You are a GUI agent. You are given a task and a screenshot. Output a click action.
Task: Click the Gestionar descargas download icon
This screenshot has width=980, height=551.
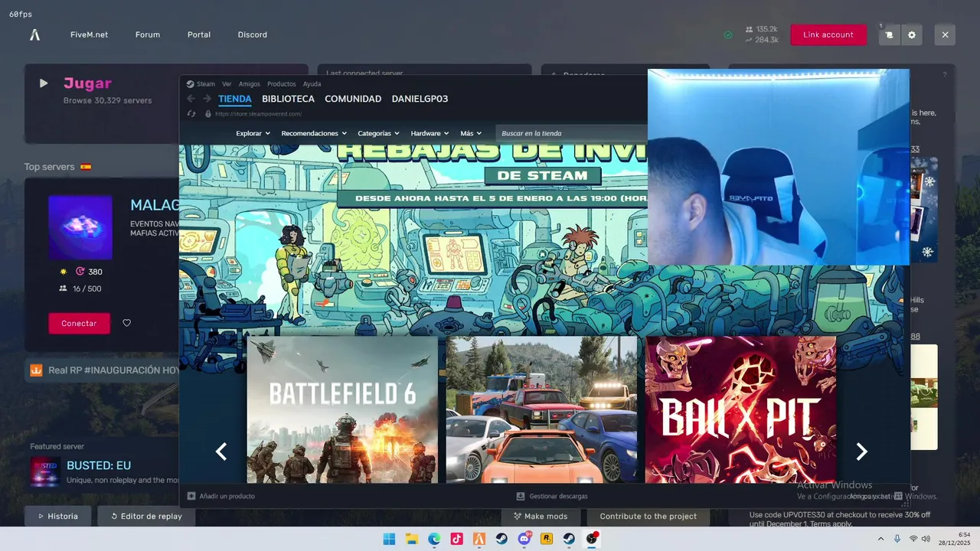click(521, 496)
